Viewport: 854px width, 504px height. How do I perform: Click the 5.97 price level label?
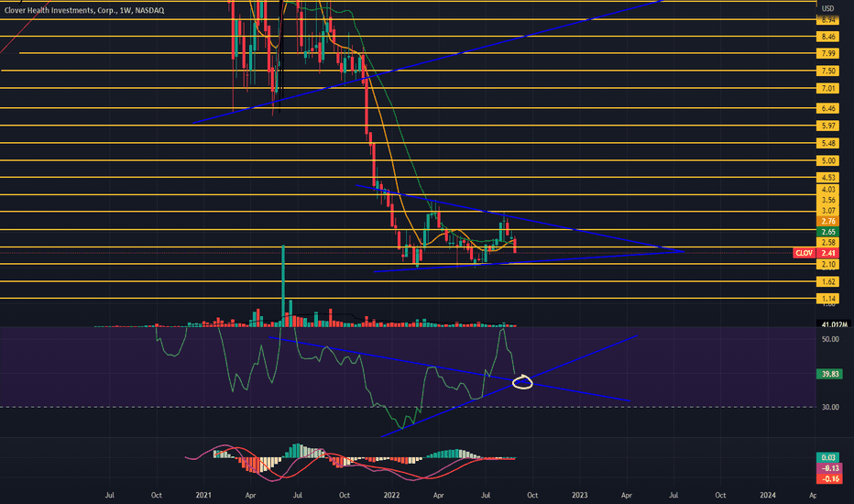tap(827, 126)
